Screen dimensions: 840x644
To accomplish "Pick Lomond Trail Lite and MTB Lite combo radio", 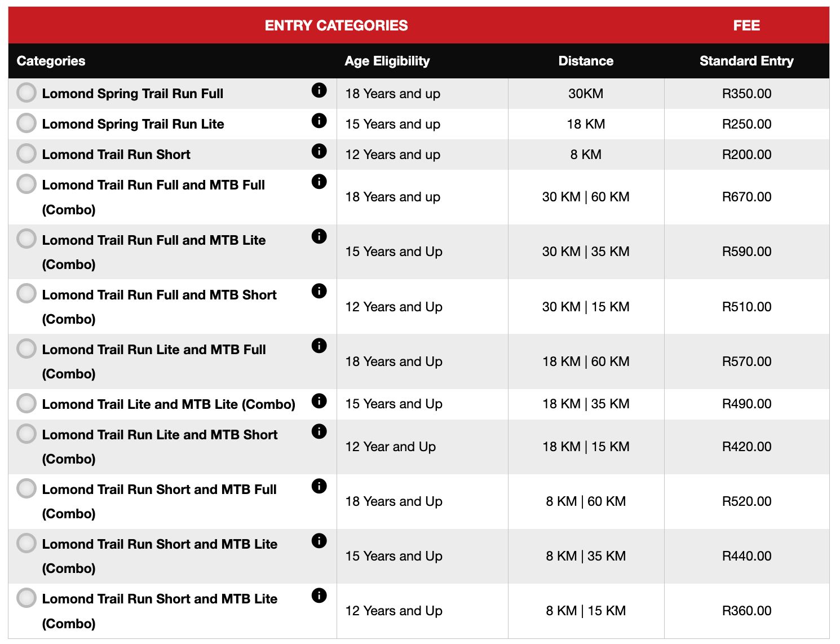I will click(x=26, y=403).
